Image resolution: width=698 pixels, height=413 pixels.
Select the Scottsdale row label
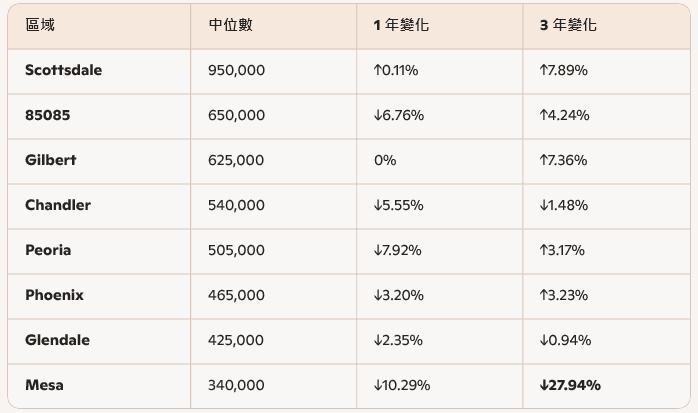pos(64,70)
